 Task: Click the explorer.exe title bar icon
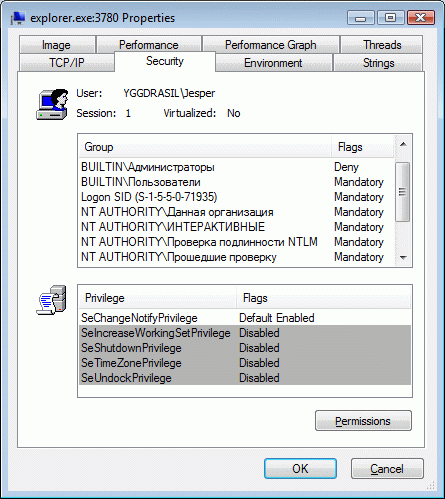point(18,18)
